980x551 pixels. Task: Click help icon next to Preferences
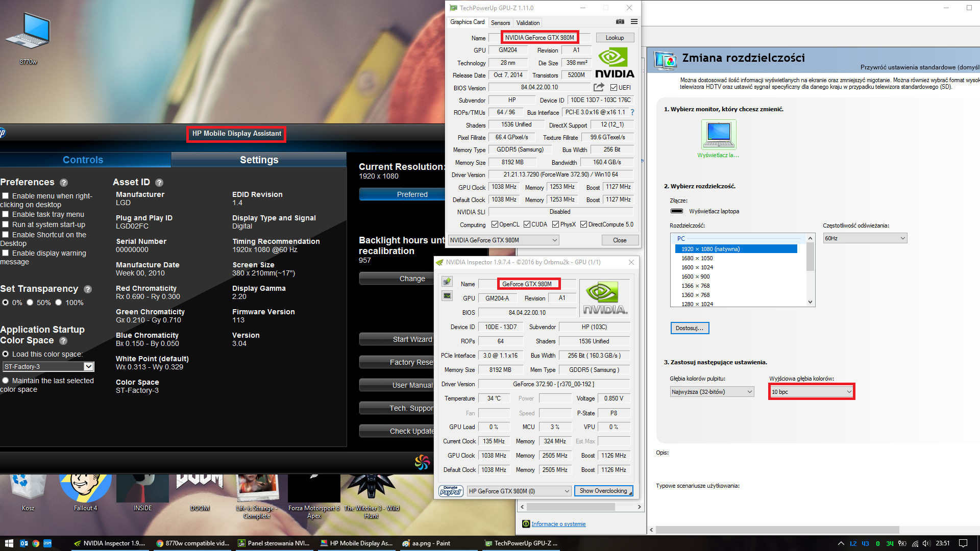pos(64,183)
